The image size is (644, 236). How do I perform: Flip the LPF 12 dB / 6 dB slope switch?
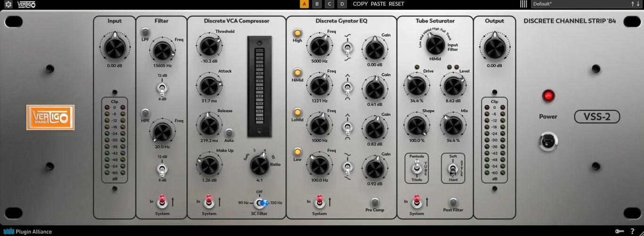point(162,88)
